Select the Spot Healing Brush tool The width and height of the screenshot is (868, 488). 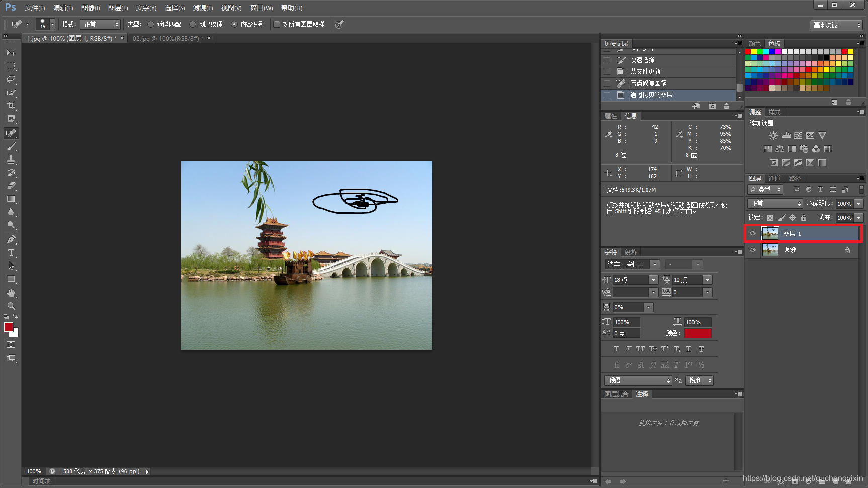pyautogui.click(x=11, y=133)
